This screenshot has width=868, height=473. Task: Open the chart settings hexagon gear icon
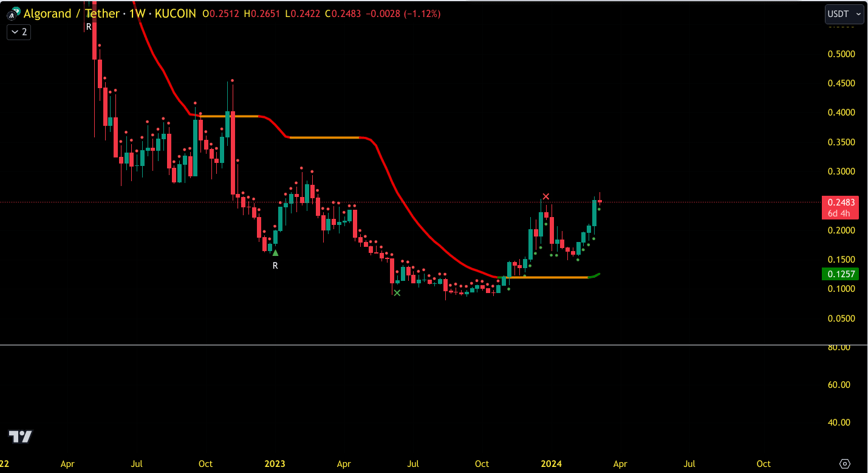(x=846, y=463)
